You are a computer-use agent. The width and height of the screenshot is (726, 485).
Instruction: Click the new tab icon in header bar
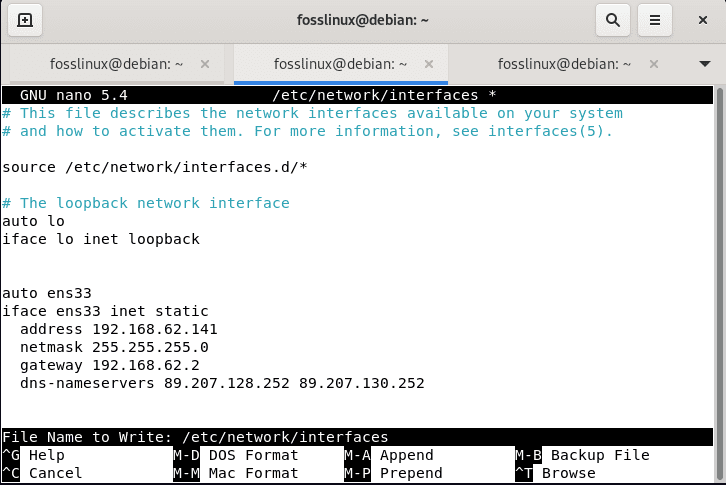coord(25,19)
